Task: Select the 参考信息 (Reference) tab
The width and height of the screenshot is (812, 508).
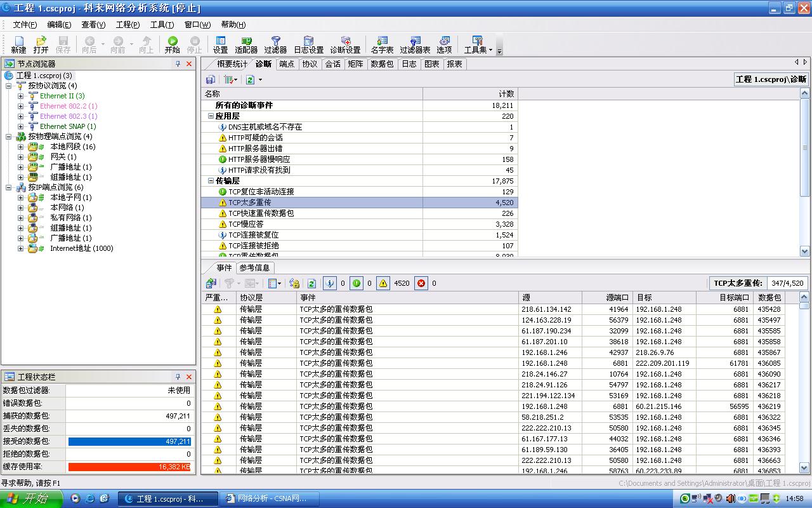Action: tap(254, 268)
